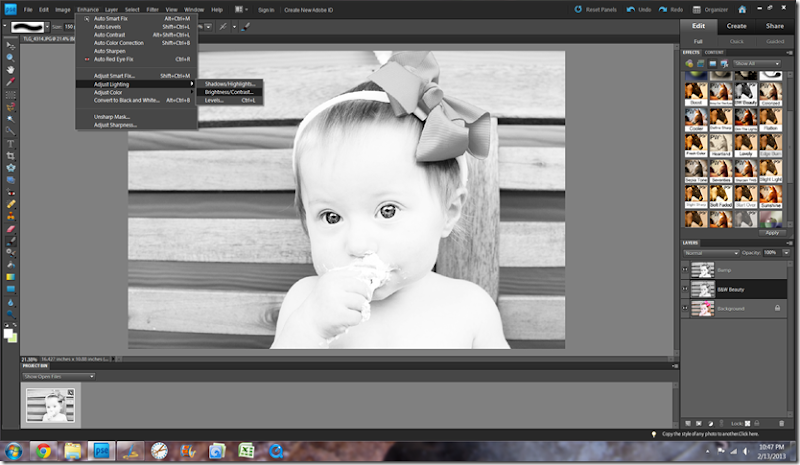Toggle visibility of B&W Beauty layer
This screenshot has width=800, height=465.
point(685,290)
